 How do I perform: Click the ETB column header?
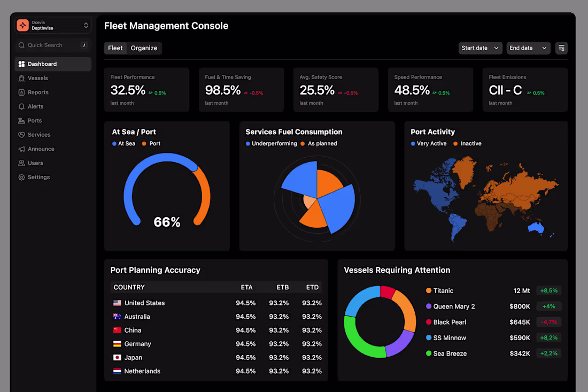point(283,287)
